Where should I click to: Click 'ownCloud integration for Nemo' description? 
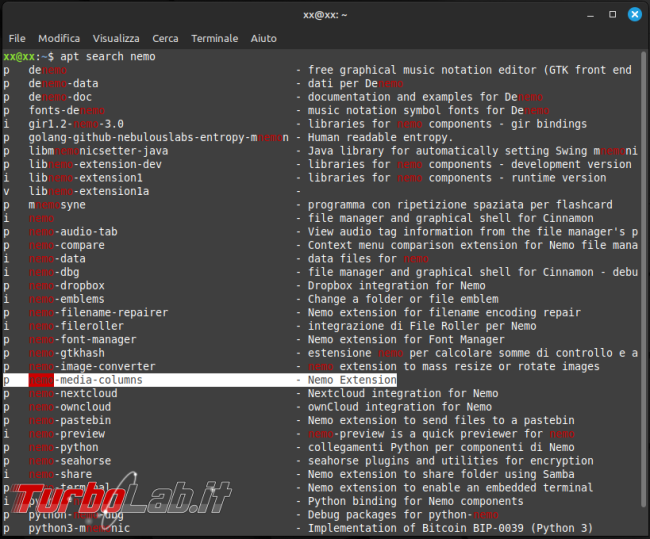[x=400, y=407]
